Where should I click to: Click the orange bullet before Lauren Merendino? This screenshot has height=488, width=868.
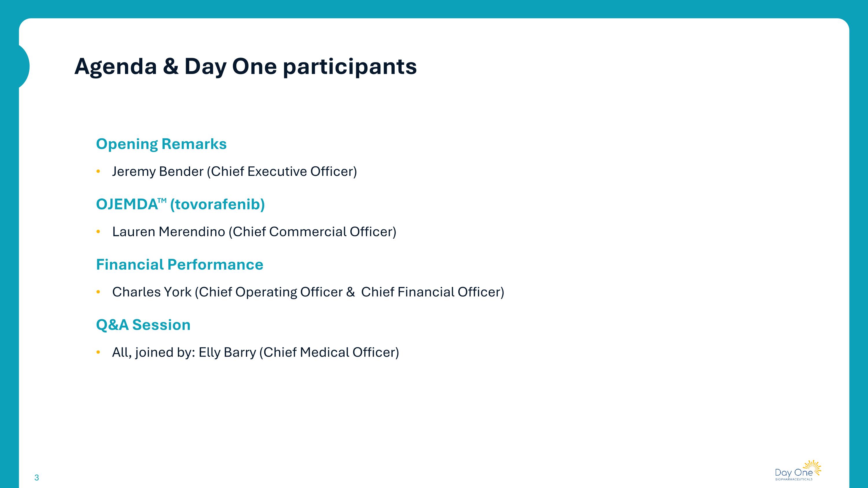point(98,232)
